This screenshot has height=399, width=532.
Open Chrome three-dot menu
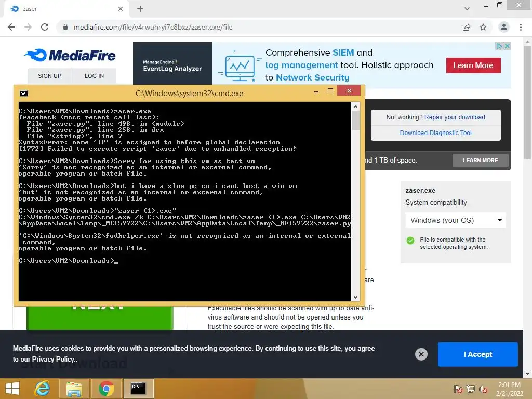pos(521,27)
